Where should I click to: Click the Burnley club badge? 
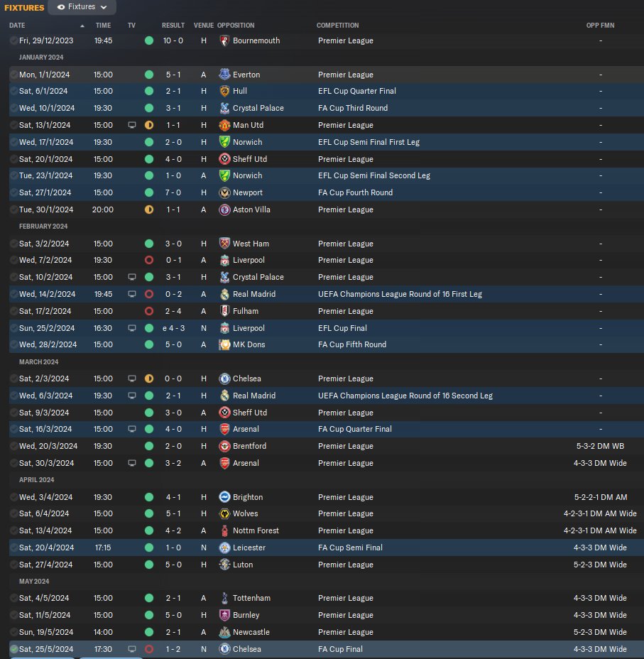225,615
